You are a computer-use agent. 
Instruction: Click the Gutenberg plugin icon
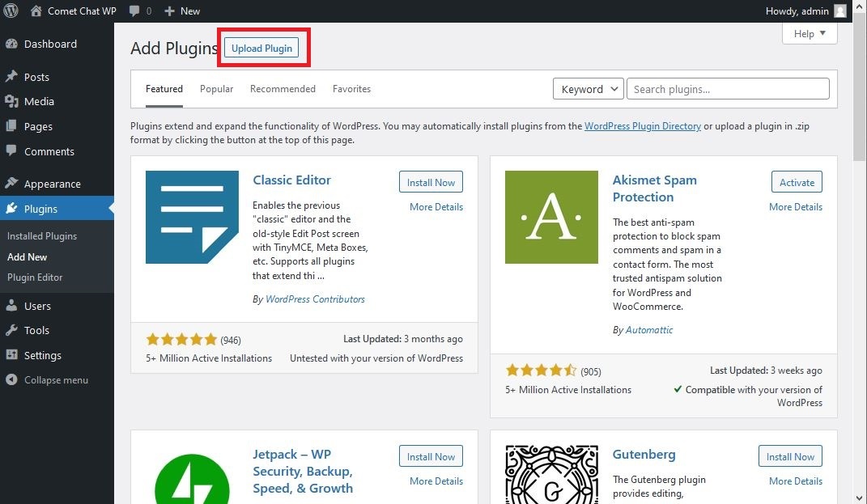coord(551,474)
